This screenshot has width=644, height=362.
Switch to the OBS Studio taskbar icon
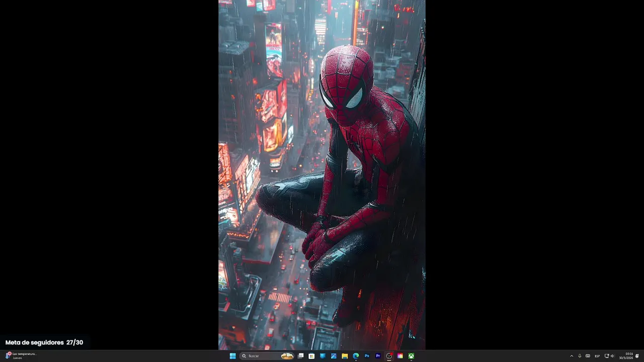tap(389, 356)
